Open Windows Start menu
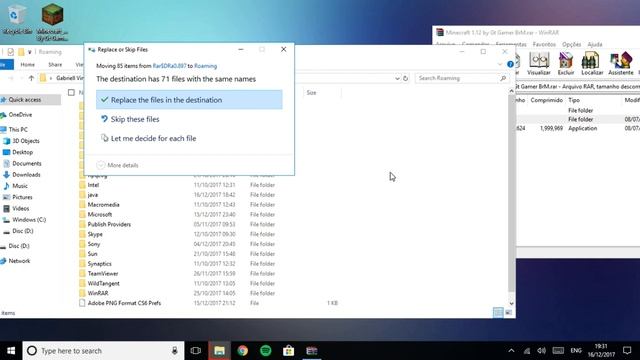Image resolution: width=640 pixels, height=360 pixels. point(11,351)
